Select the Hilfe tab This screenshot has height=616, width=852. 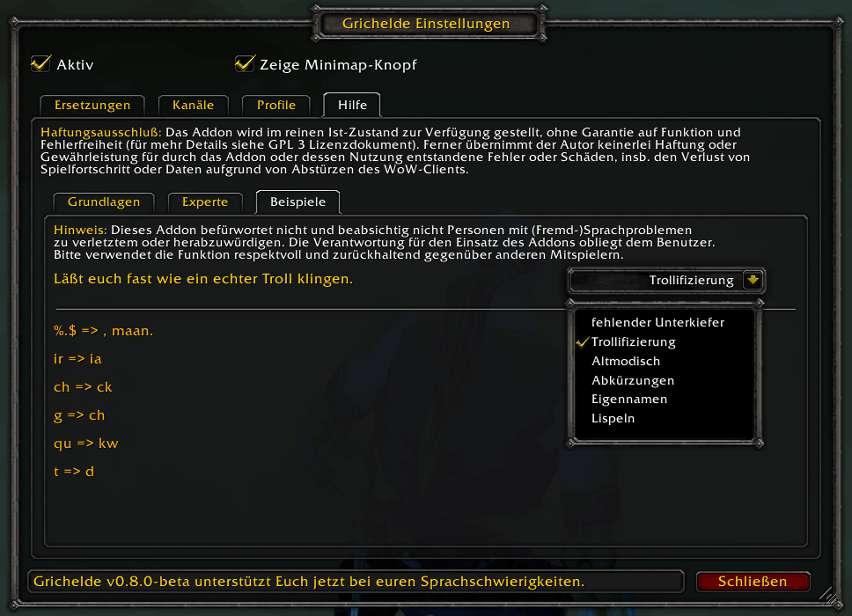[x=352, y=105]
